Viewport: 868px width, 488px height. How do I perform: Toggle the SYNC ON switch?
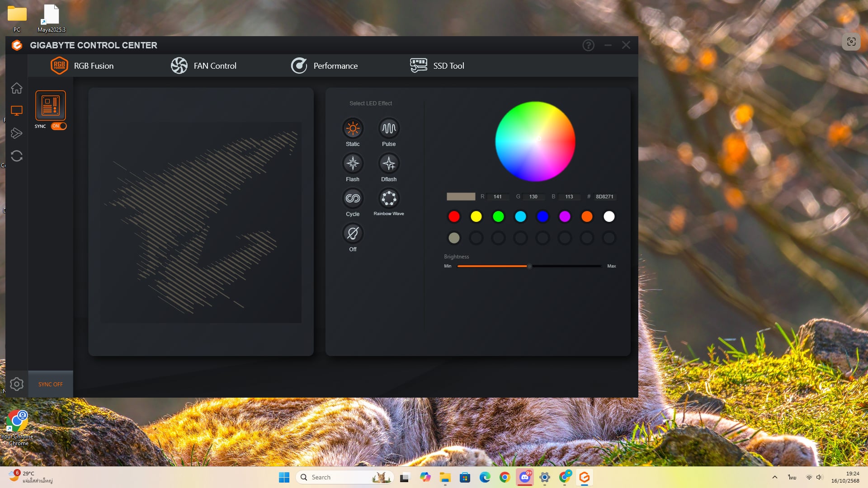[x=59, y=126]
